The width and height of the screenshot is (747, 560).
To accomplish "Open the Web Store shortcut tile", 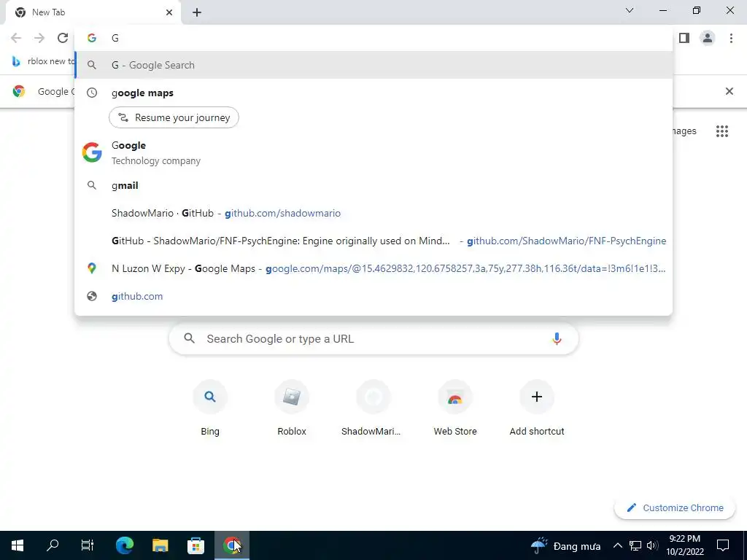I will pos(455,408).
